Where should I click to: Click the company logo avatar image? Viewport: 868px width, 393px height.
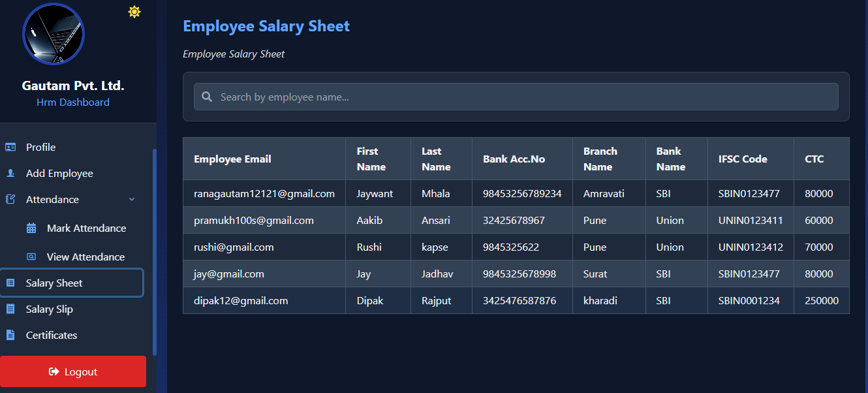54,34
